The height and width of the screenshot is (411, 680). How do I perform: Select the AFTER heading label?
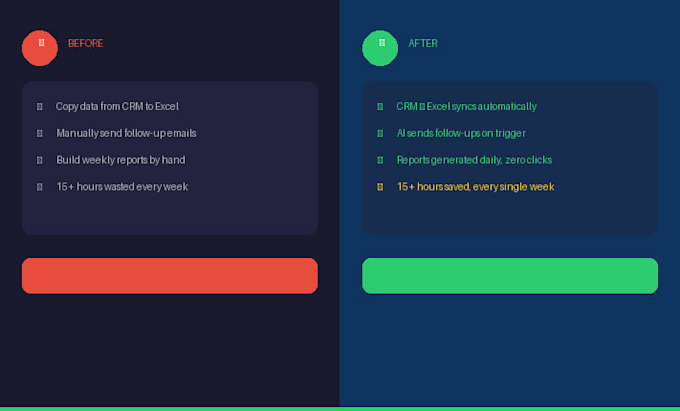(423, 43)
